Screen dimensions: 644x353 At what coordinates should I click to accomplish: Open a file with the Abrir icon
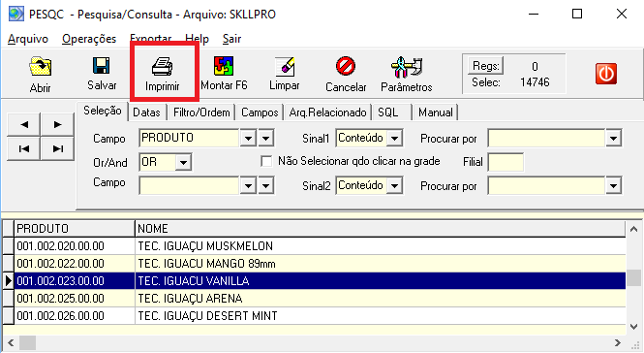pos(41,67)
